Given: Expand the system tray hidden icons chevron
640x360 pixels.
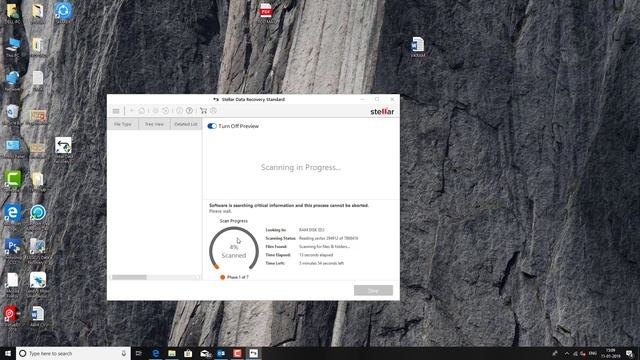Looking at the screenshot, I should [x=567, y=353].
